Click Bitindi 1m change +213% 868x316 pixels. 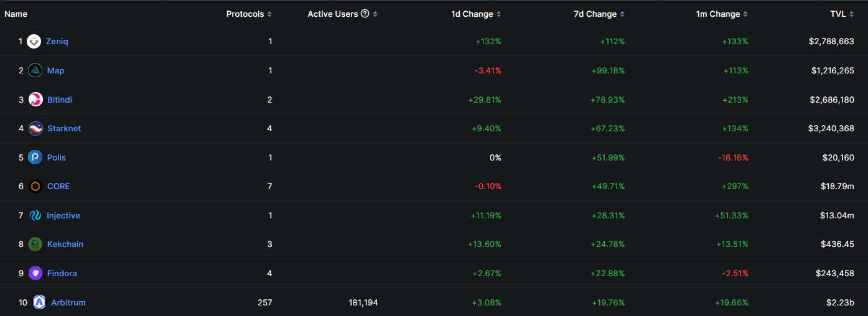click(x=735, y=100)
